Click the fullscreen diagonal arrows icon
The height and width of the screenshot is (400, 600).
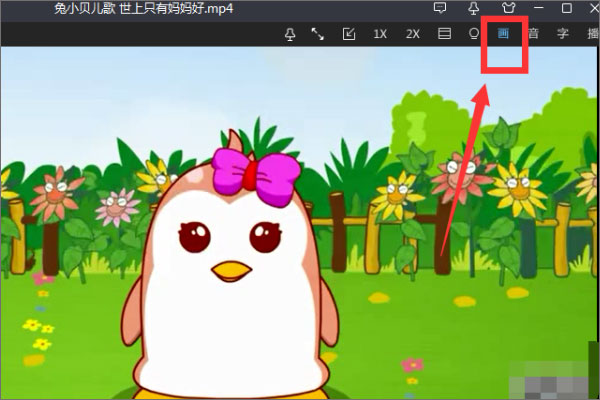coord(318,34)
